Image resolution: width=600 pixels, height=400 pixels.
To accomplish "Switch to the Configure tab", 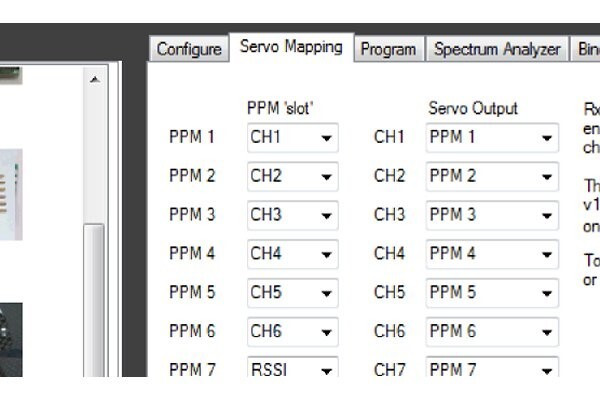I will [x=189, y=49].
